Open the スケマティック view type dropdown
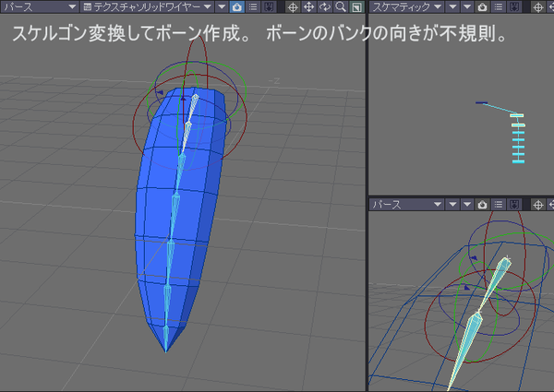This screenshot has width=554, height=392. pos(406,6)
